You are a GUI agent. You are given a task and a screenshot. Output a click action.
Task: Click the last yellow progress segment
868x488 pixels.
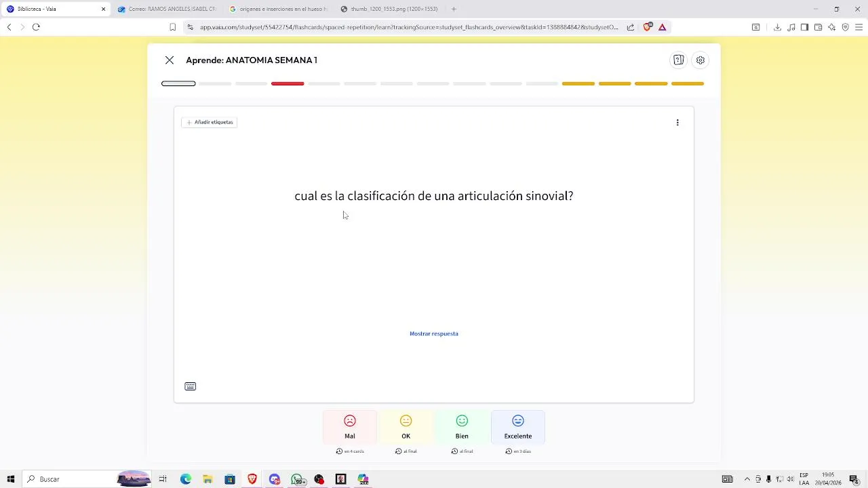tap(688, 83)
